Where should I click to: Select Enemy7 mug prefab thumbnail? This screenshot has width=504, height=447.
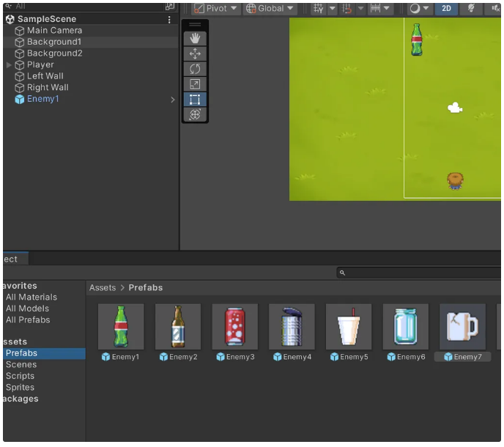462,327
